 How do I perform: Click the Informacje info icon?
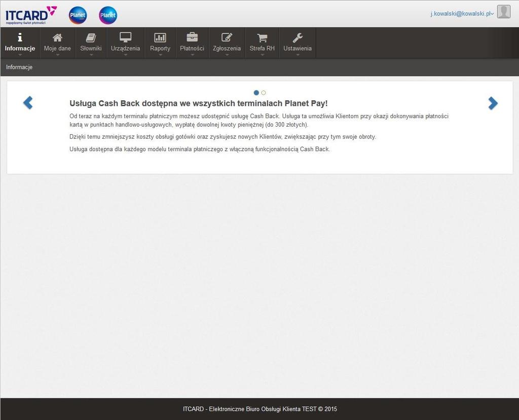coord(20,37)
